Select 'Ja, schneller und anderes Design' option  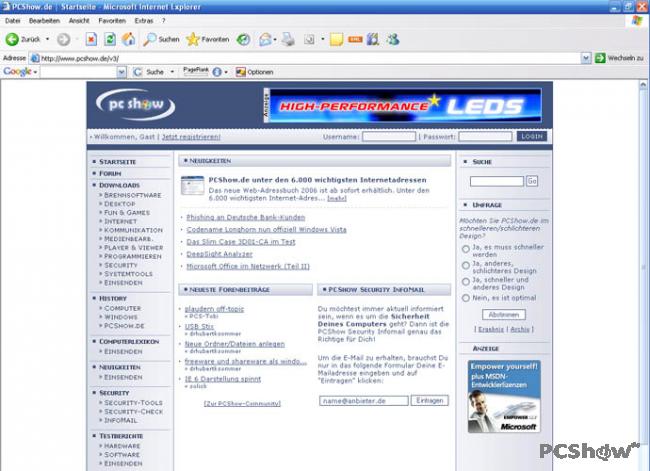tap(466, 282)
